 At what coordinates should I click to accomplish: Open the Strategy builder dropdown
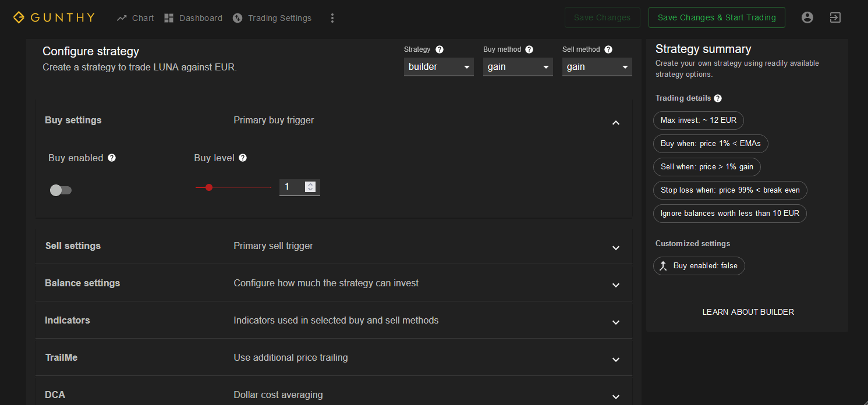(439, 67)
